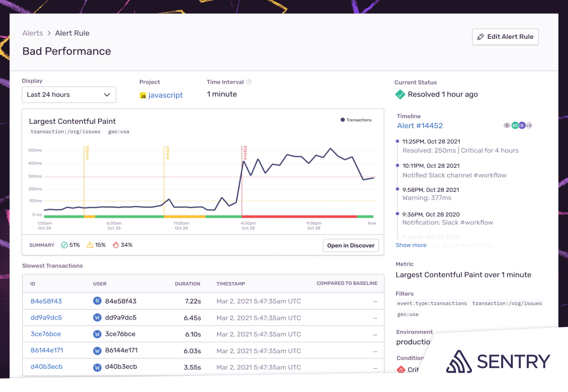Click the fire icon next to 34%
568x392 pixels.
116,245
